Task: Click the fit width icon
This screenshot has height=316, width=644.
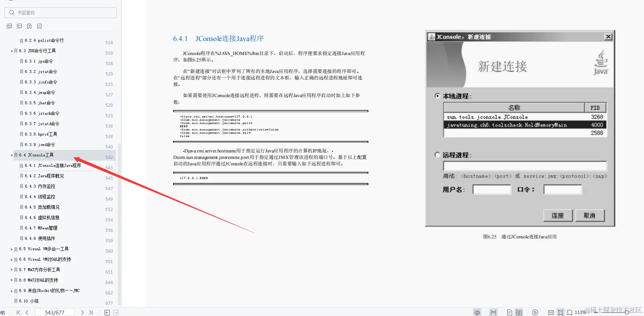Action: click(570, 312)
